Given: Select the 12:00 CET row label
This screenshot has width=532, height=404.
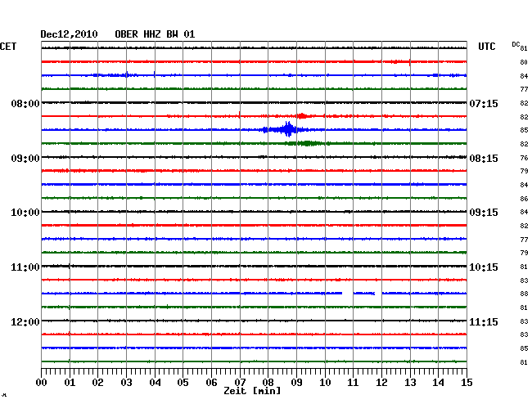Looking at the screenshot, I should point(25,321).
